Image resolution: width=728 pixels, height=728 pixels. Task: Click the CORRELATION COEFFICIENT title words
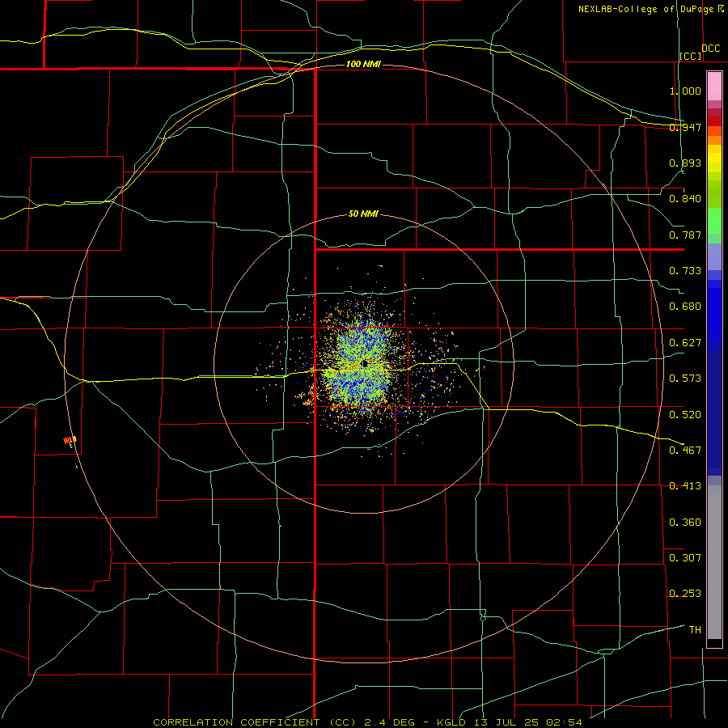click(236, 722)
